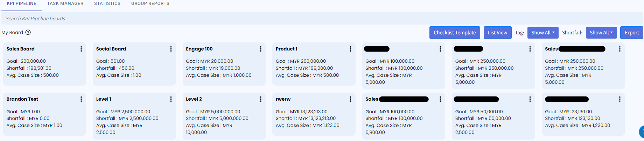
Task: Click the My Board help icon
Action: (28, 33)
